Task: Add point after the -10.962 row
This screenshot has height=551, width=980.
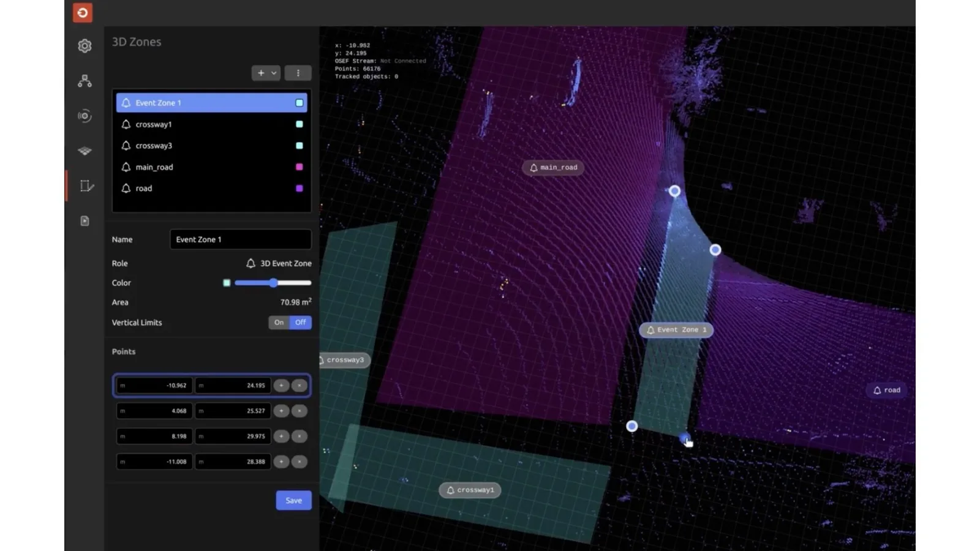Action: [281, 386]
